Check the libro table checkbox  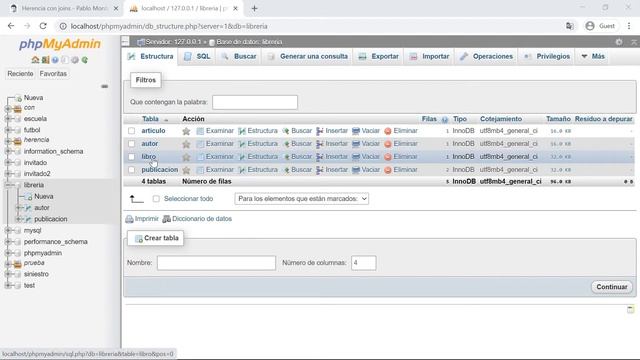click(131, 157)
